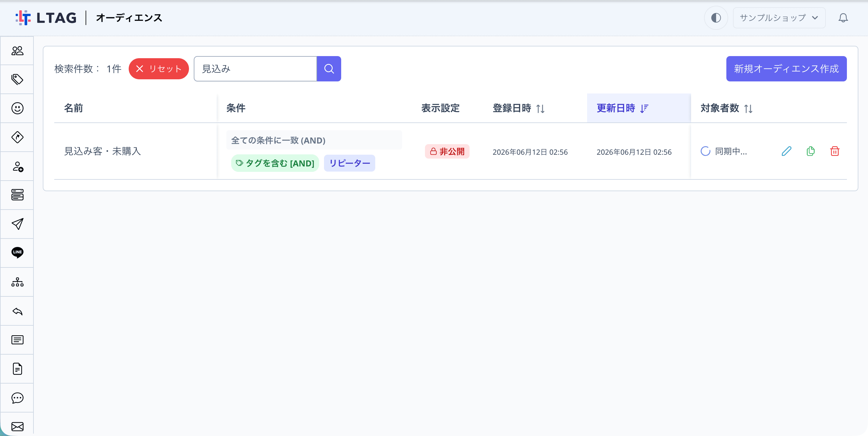The width and height of the screenshot is (868, 436).
Task: Open the stacked server sidebar icon
Action: click(x=17, y=195)
